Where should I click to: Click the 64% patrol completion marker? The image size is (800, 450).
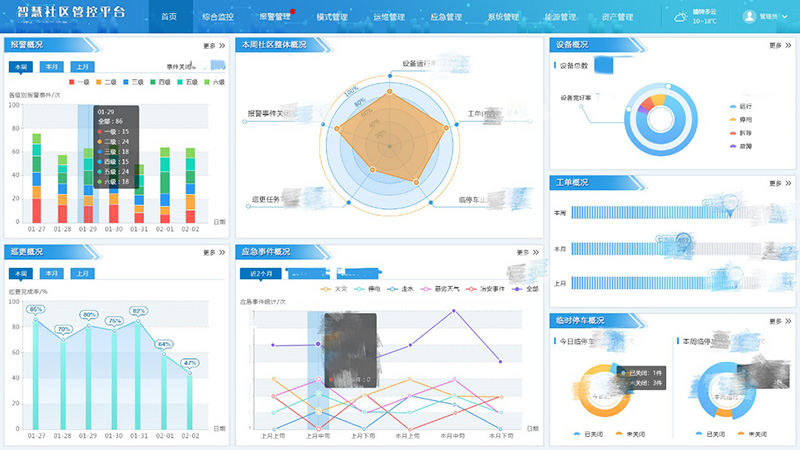tap(164, 344)
